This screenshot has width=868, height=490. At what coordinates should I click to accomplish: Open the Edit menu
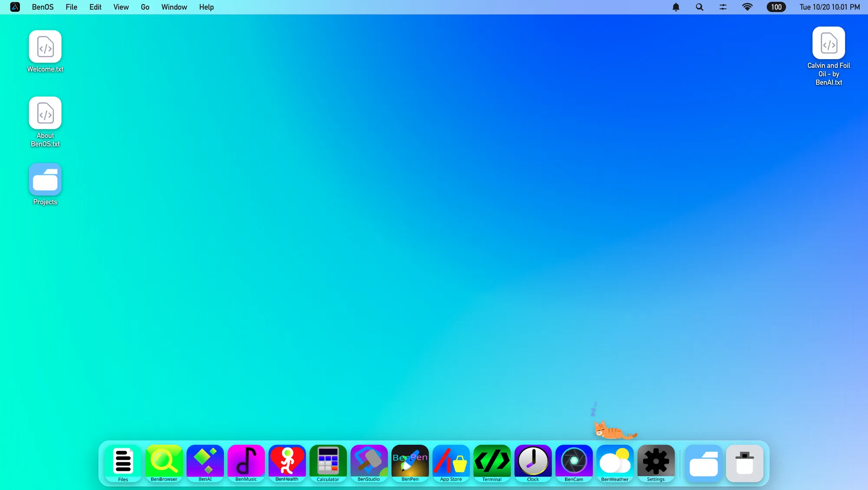[95, 7]
